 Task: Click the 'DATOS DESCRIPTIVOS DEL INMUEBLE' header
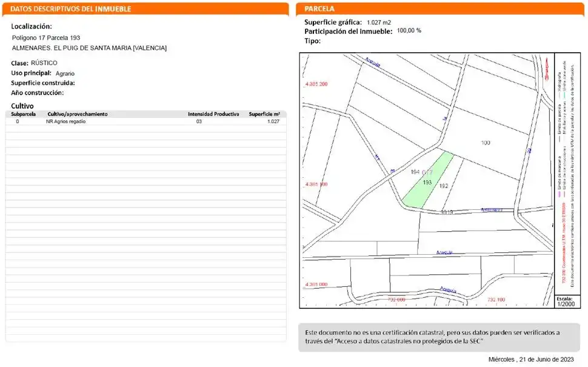click(x=71, y=9)
